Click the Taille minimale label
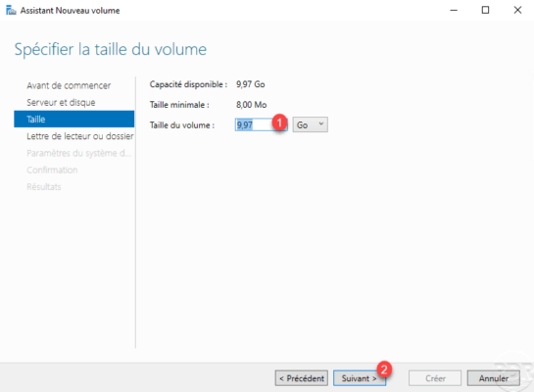 [x=179, y=105]
